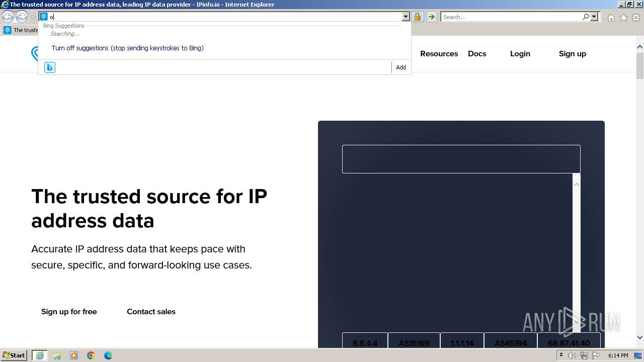Image resolution: width=644 pixels, height=362 pixels.
Task: Click the Sign up navigation link
Action: (572, 54)
